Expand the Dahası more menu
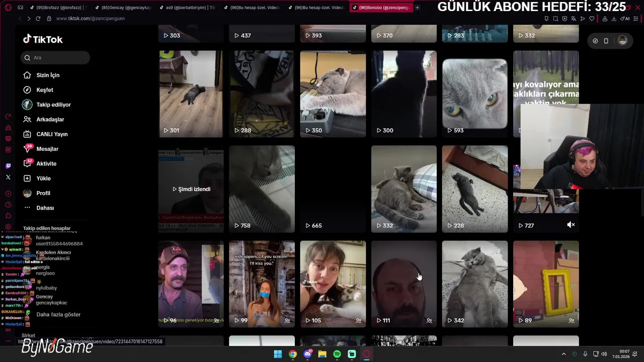644x362 pixels. pyautogui.click(x=45, y=208)
